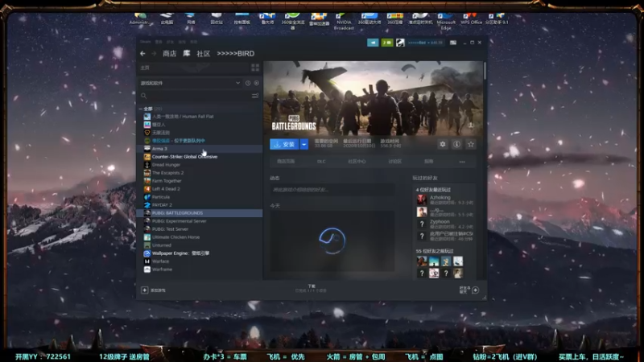644x362 pixels.
Task: Open friends and chat plus icon
Action: (x=475, y=290)
